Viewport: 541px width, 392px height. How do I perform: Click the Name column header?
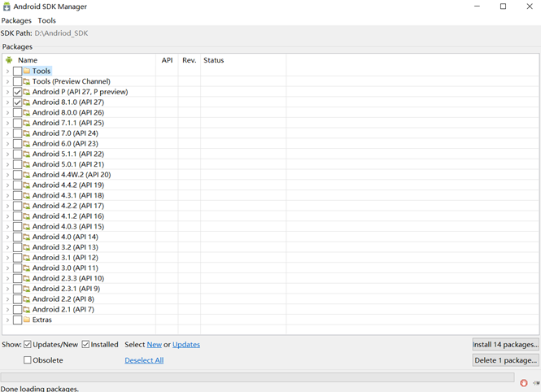coord(28,60)
